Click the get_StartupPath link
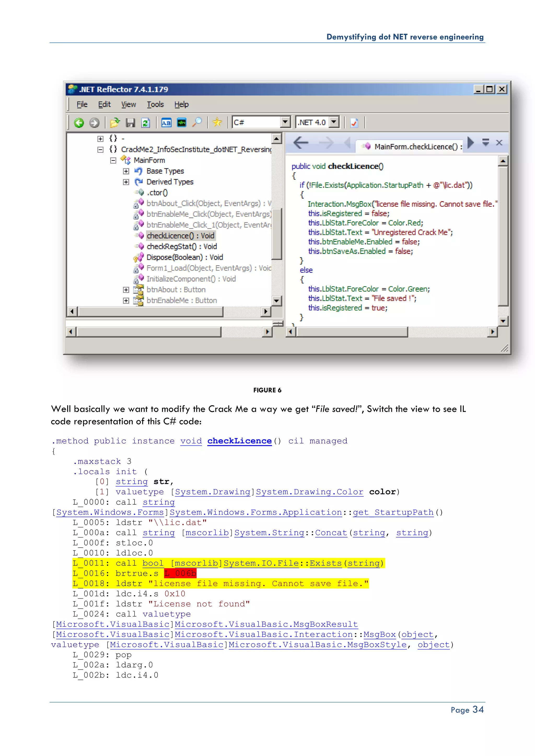The width and height of the screenshot is (535, 756). [x=393, y=512]
